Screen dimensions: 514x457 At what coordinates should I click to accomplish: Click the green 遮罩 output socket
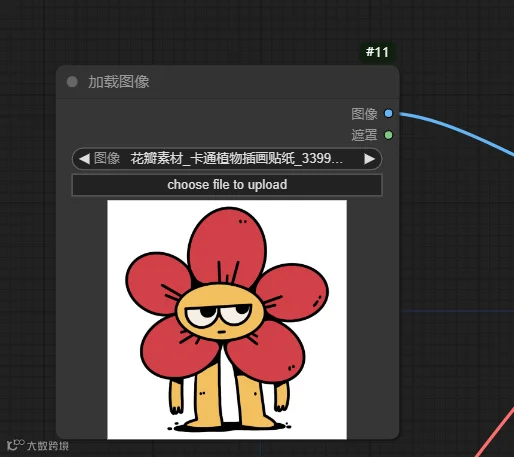click(x=388, y=135)
